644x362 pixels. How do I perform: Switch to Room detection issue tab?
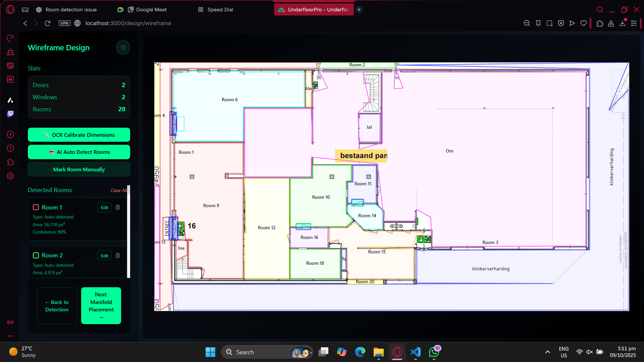66,10
